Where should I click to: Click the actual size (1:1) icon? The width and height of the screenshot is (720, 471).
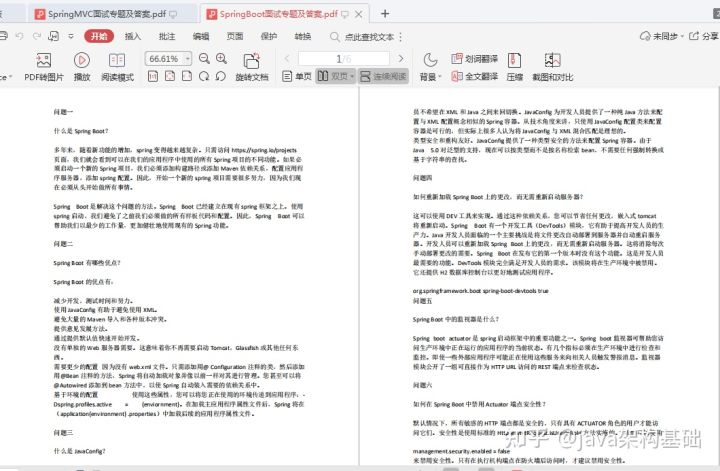click(153, 76)
